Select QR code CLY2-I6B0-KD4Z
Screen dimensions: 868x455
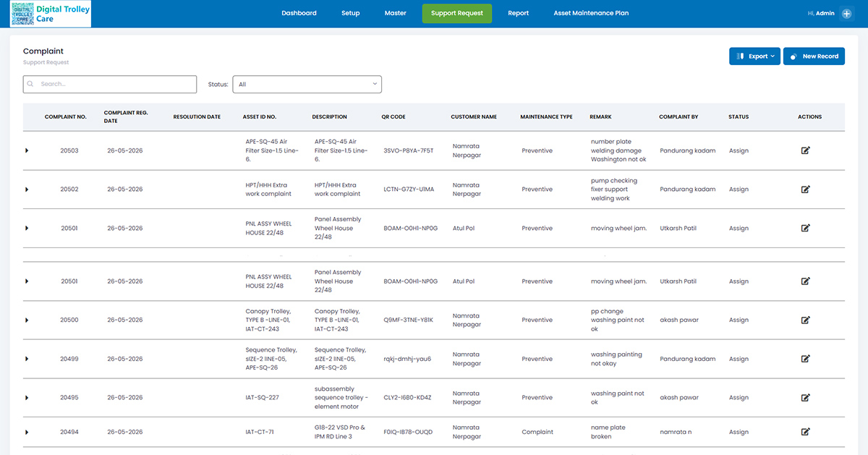pyautogui.click(x=407, y=397)
